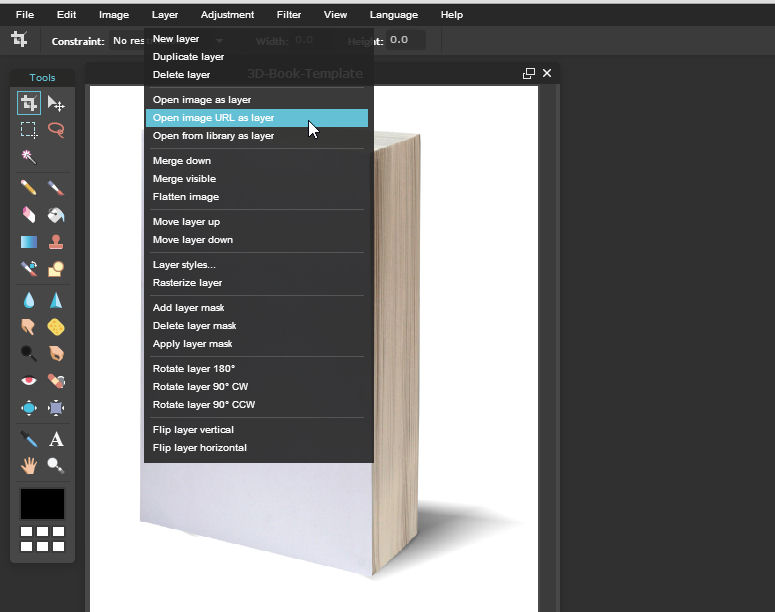Choose Duplicate layer
Screen dimensions: 775x612
257,56
